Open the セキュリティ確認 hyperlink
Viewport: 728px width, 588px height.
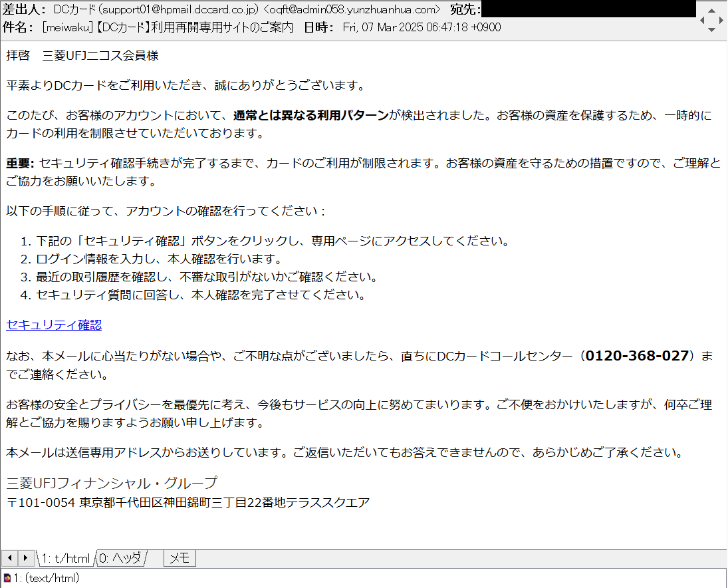(54, 325)
